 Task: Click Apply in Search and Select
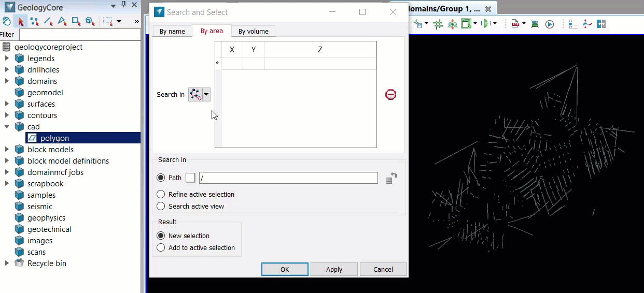(334, 269)
